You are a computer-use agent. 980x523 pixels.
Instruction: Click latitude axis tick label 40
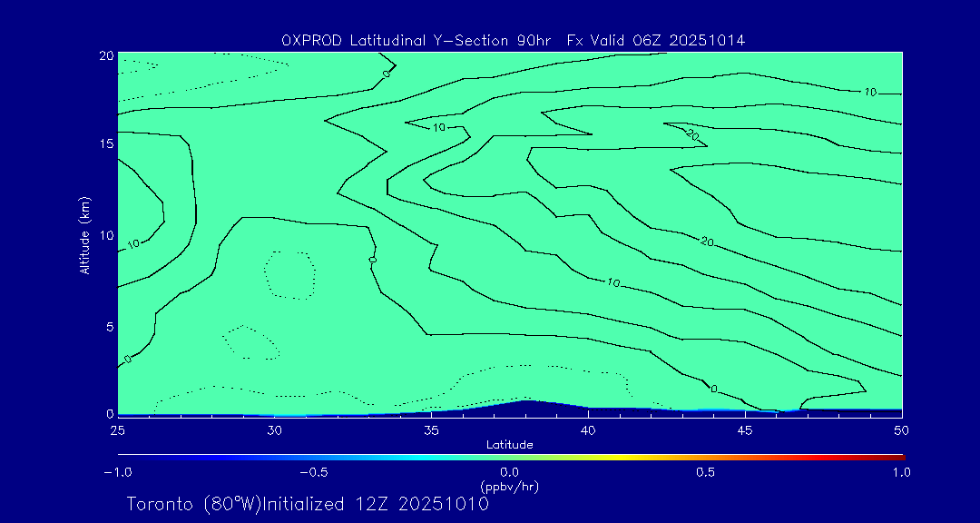(x=588, y=430)
